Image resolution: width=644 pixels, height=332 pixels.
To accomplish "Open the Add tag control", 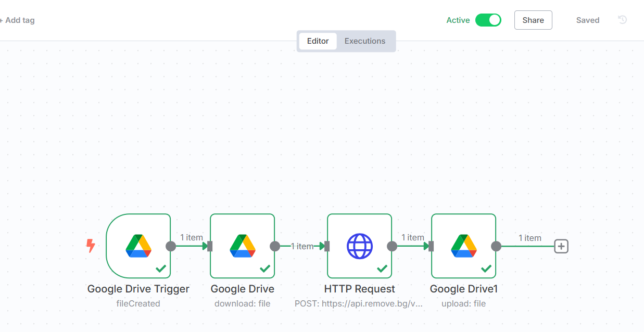I will pos(18,20).
